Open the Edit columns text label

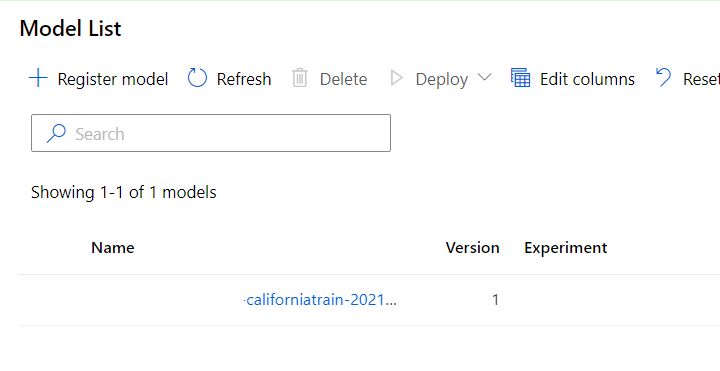[x=587, y=79]
